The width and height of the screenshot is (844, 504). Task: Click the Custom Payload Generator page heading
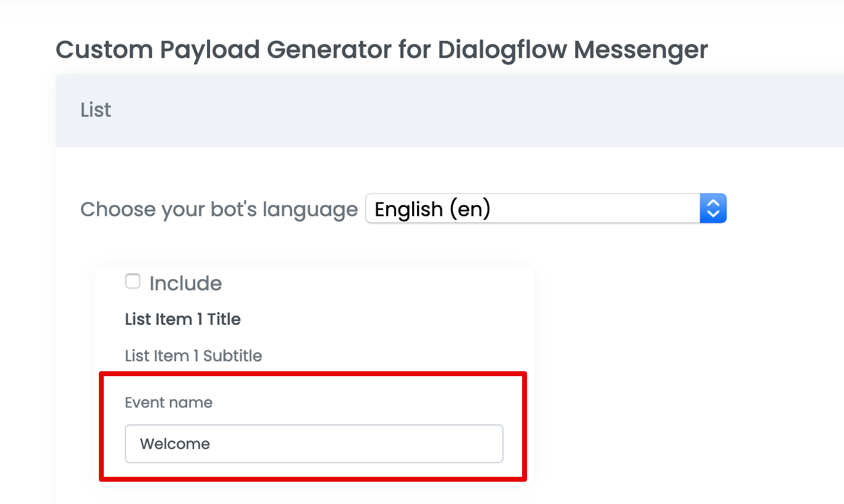381,49
